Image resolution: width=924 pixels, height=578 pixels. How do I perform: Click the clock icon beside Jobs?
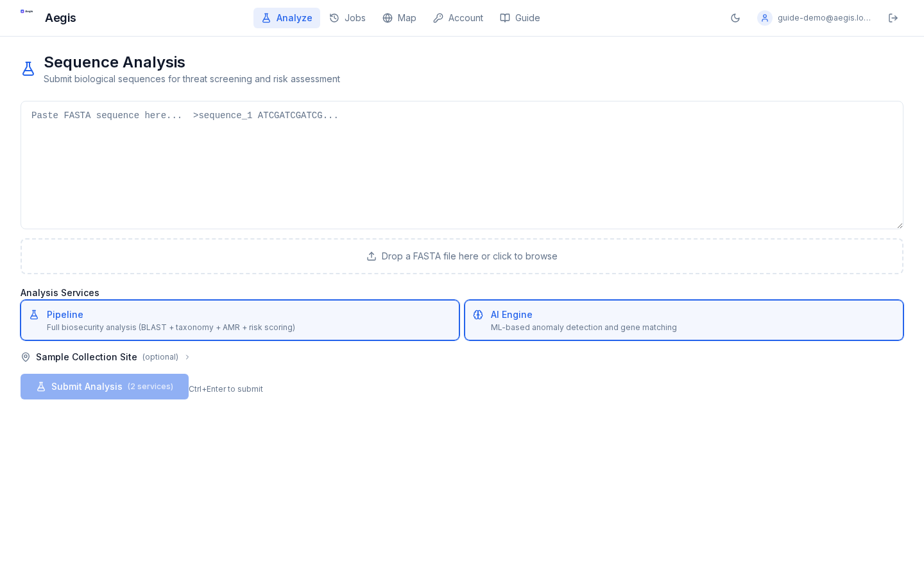[x=332, y=18]
